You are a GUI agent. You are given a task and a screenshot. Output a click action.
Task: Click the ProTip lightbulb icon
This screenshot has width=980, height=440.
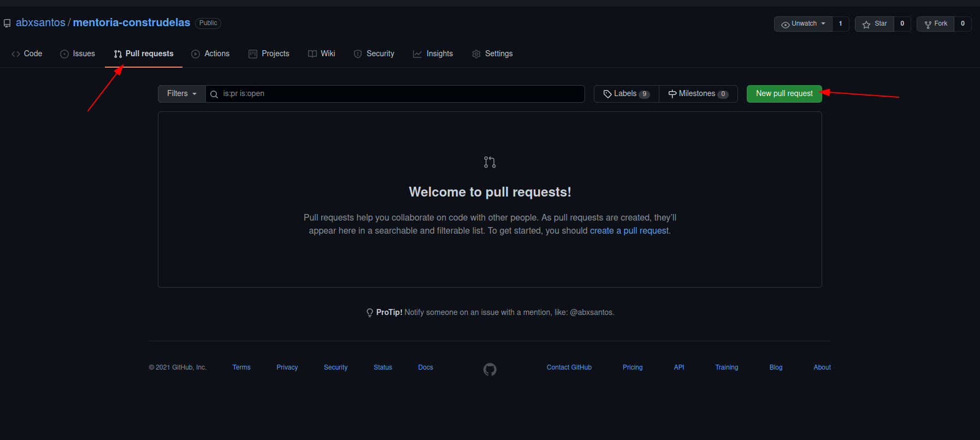coord(370,312)
